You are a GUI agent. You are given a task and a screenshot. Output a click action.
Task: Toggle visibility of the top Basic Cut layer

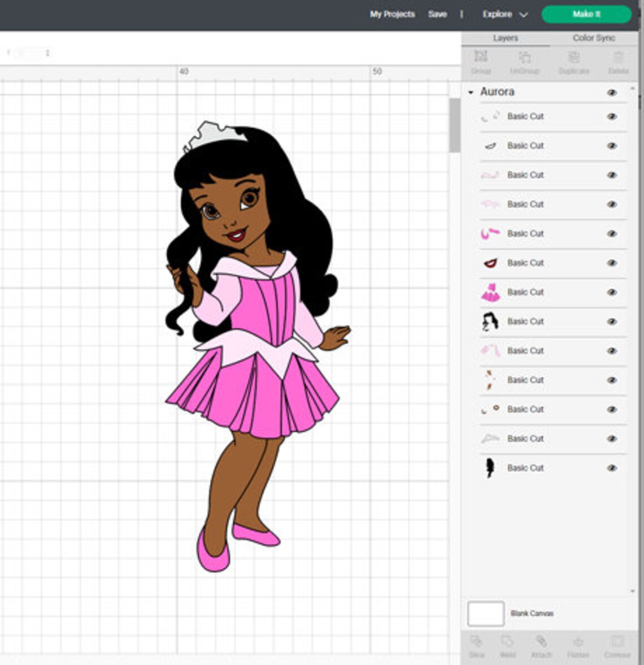tap(612, 116)
